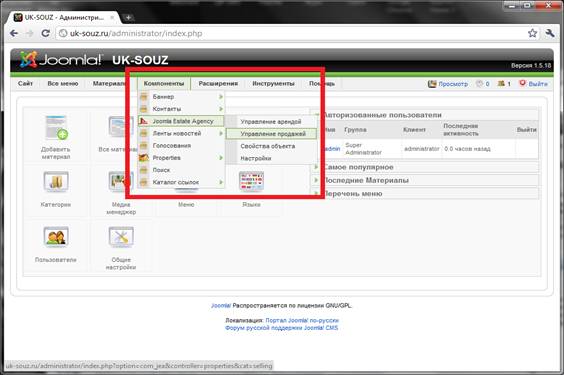Image resolution: width=564 pixels, height=375 pixels.
Task: Select Контакты menu entry
Action: [181, 109]
